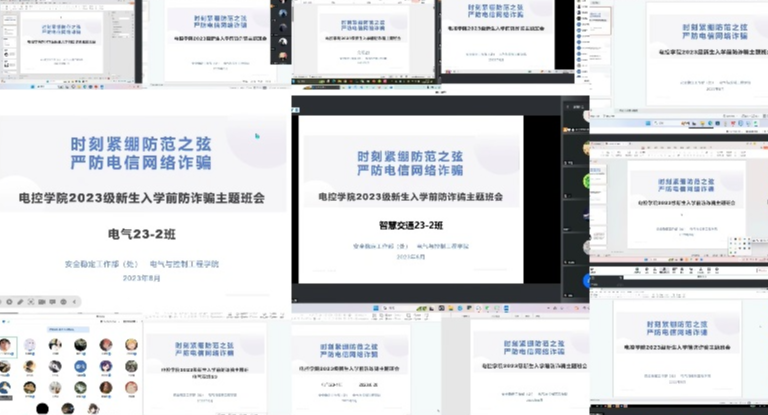Click the 电气23-2班 class name text
The height and width of the screenshot is (415, 768).
(x=141, y=236)
